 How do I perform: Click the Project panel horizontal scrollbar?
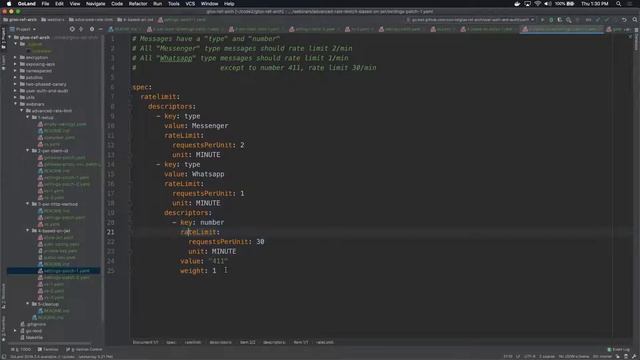(51, 344)
